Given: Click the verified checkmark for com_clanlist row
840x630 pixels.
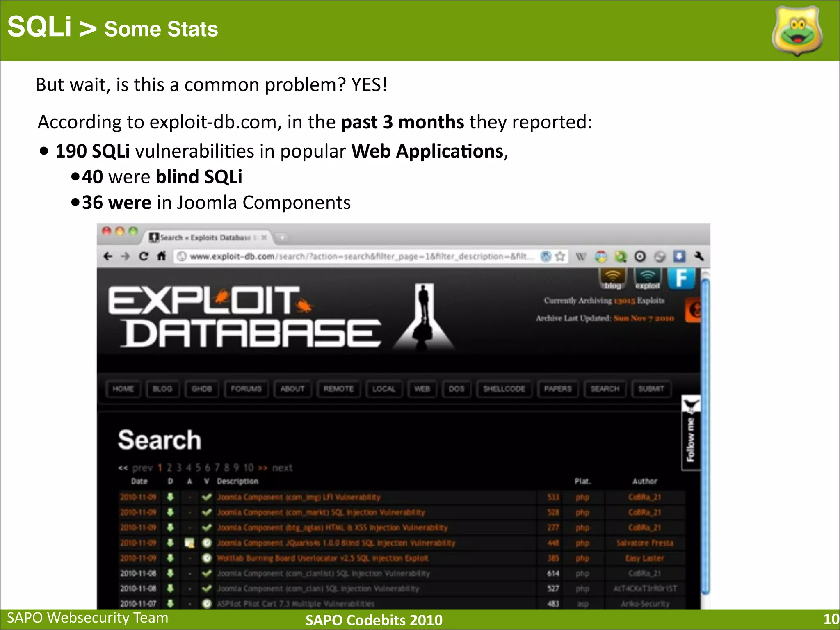Looking at the screenshot, I should pyautogui.click(x=207, y=573).
